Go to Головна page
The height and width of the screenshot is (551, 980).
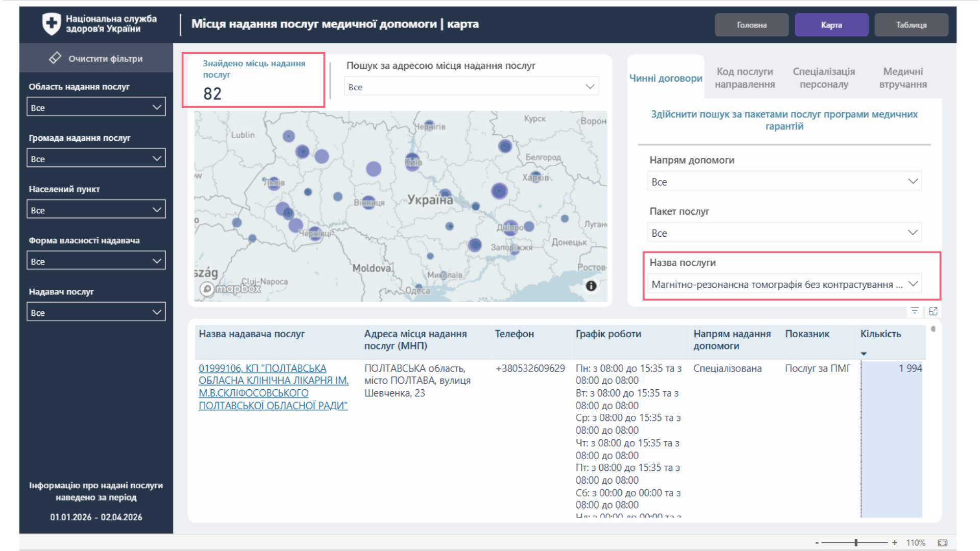click(x=752, y=25)
